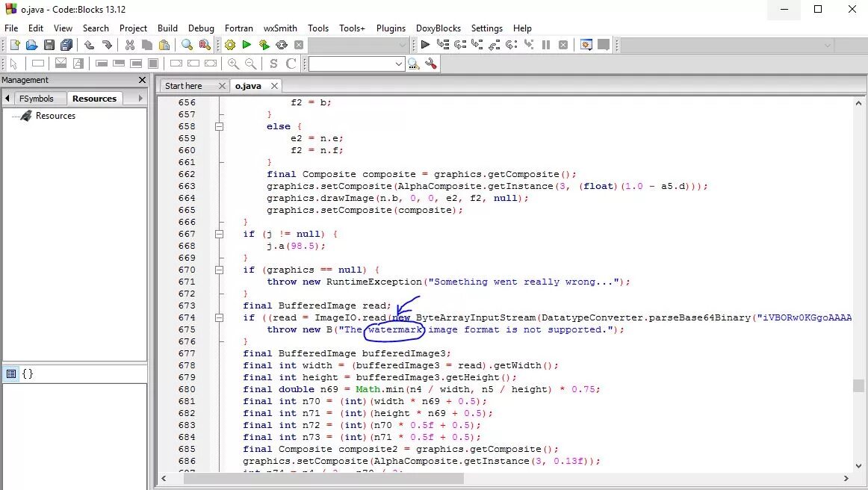Redo the last undone edit
Image resolution: width=868 pixels, height=490 pixels.
(107, 45)
